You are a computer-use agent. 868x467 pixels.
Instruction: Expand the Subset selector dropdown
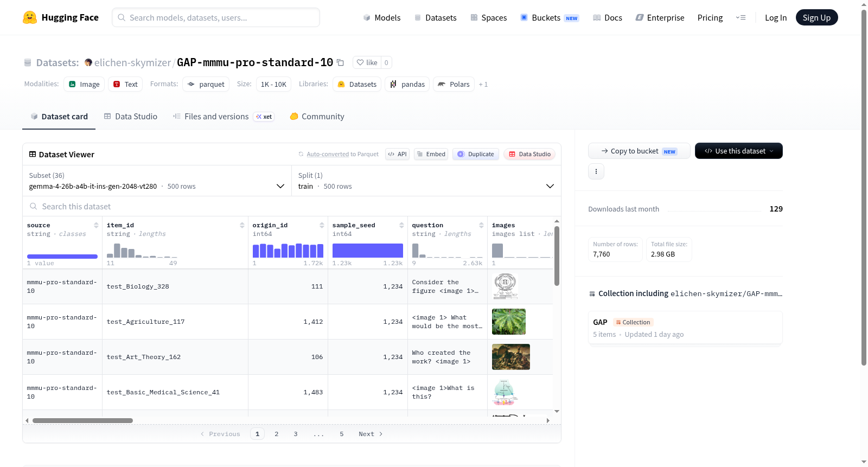pyautogui.click(x=157, y=181)
